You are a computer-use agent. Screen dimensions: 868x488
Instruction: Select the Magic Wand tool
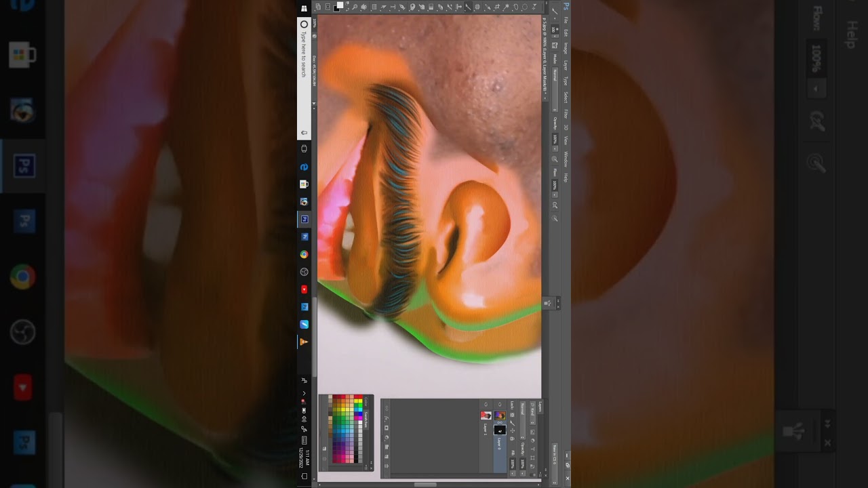pyautogui.click(x=506, y=7)
